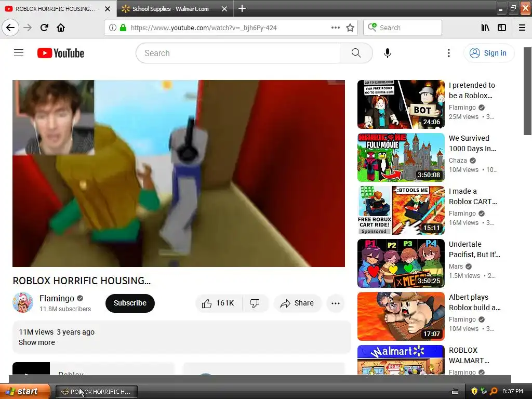
Task: Open Flamingo channel avatar
Action: tap(23, 302)
